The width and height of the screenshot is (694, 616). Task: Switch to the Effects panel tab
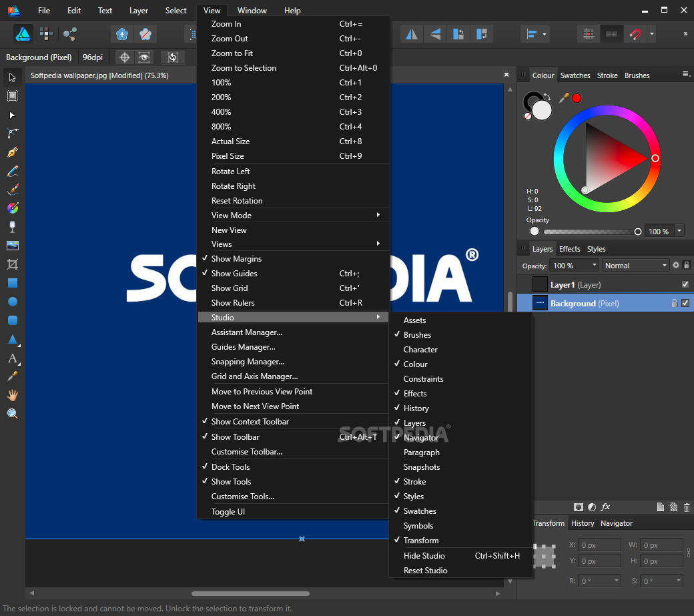tap(569, 249)
